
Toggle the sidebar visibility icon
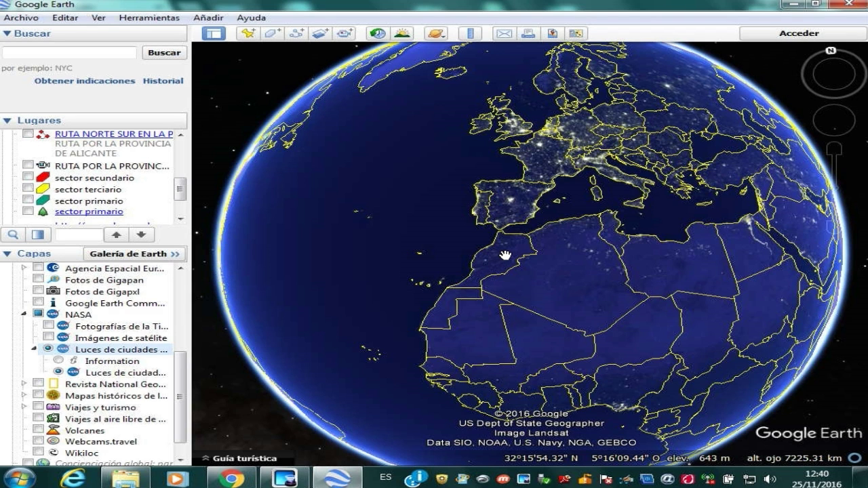pyautogui.click(x=214, y=33)
